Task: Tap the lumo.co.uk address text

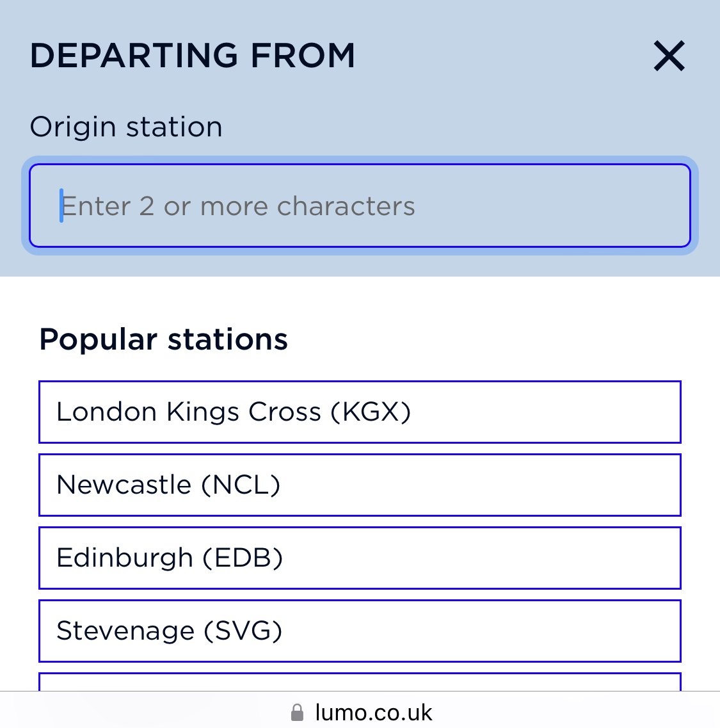Action: click(374, 713)
